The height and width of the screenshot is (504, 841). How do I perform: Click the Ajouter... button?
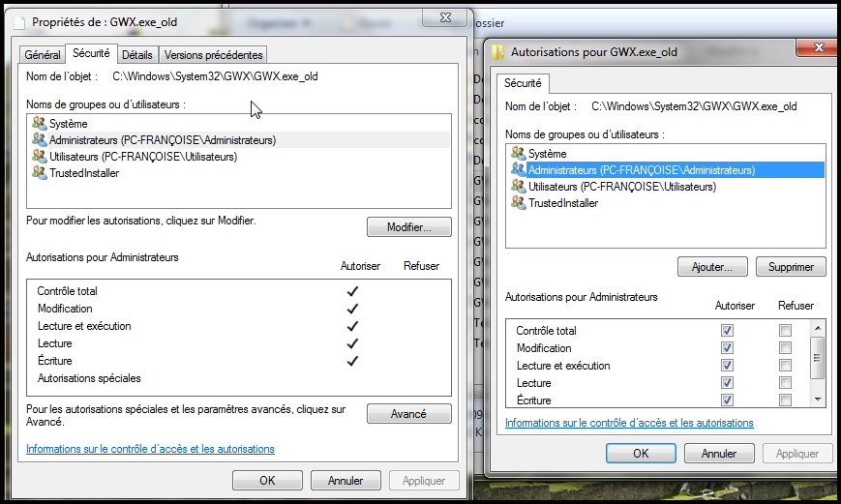pyautogui.click(x=712, y=266)
